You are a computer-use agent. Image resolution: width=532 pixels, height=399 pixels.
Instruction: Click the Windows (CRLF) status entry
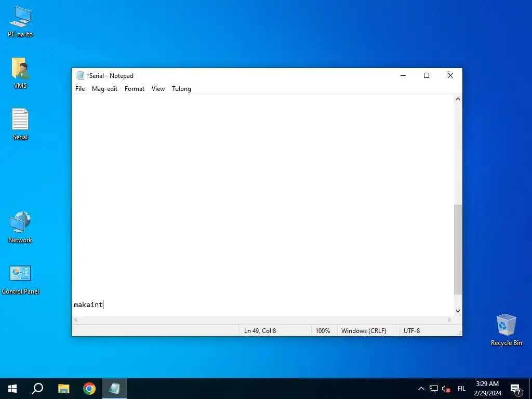[x=364, y=330]
